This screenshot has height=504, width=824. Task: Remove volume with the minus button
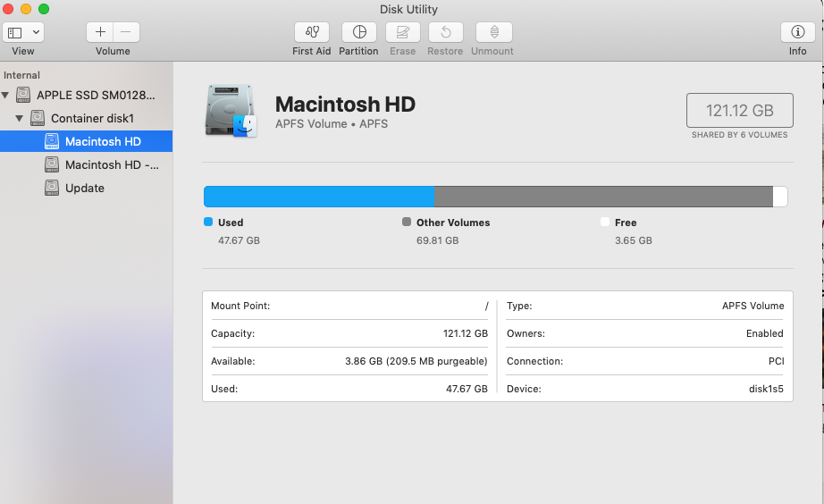pos(126,32)
